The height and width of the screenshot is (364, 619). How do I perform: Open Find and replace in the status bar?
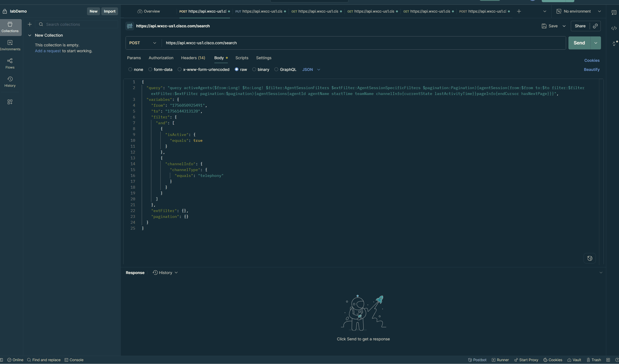click(x=44, y=360)
